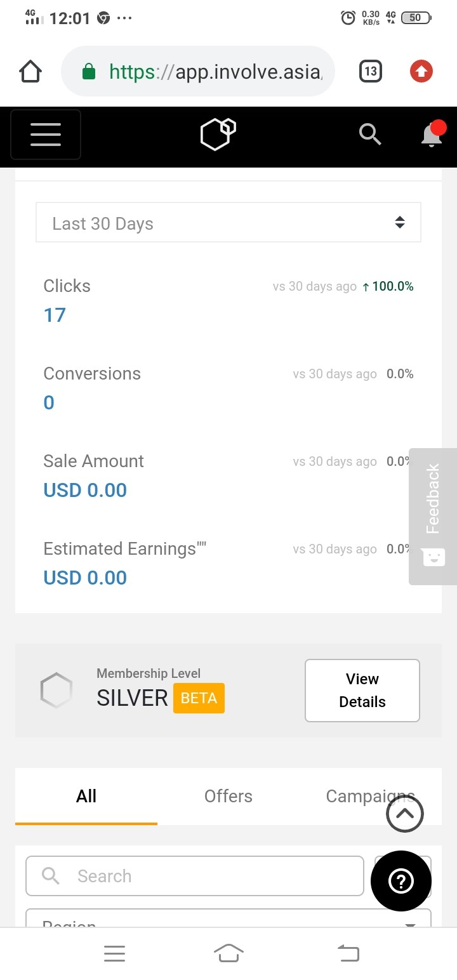Screen dimensions: 457x980
Task: Expand the Last 30 Days dropdown
Action: coord(228,222)
